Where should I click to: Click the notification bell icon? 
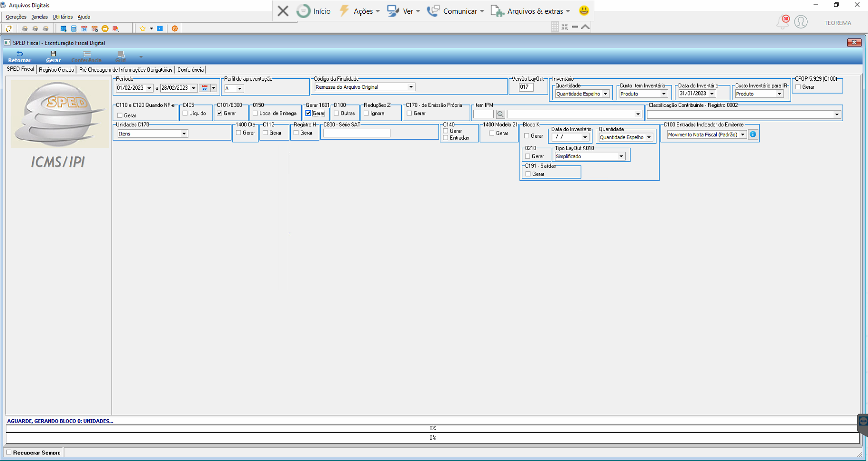(x=783, y=22)
